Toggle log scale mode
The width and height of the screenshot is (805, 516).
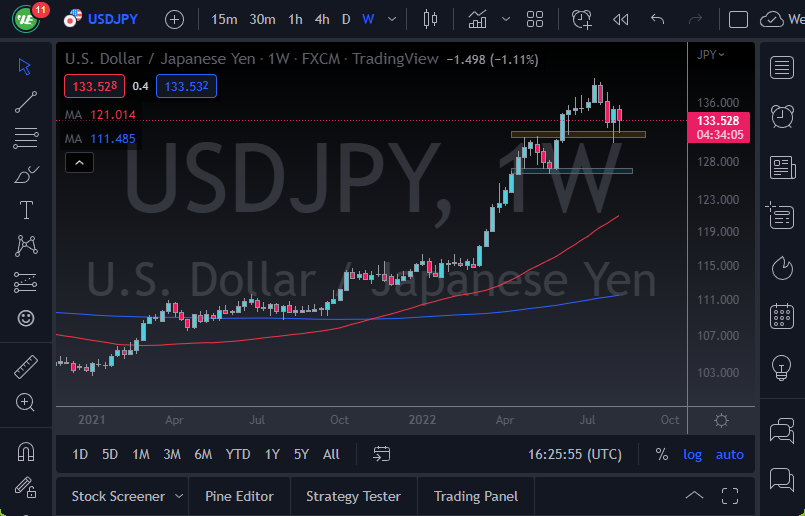693,454
